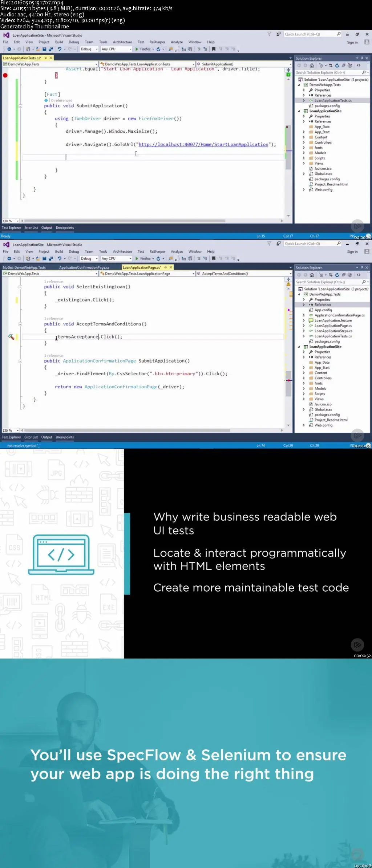
Task: Open AcceptTermsAndConditions() member dropdown, second frame
Action: tap(244, 273)
